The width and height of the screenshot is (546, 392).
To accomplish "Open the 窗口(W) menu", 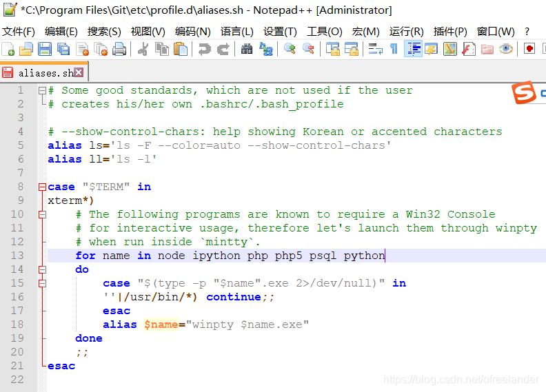I will click(x=496, y=32).
